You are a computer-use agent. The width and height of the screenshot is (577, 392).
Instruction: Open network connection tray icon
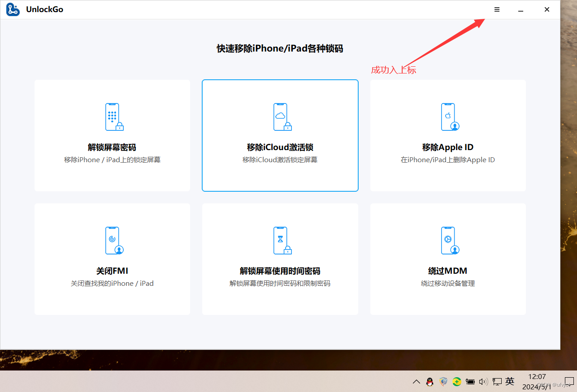(497, 382)
